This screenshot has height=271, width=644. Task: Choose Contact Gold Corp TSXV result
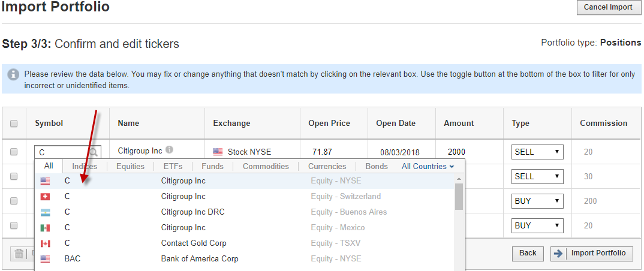point(245,243)
